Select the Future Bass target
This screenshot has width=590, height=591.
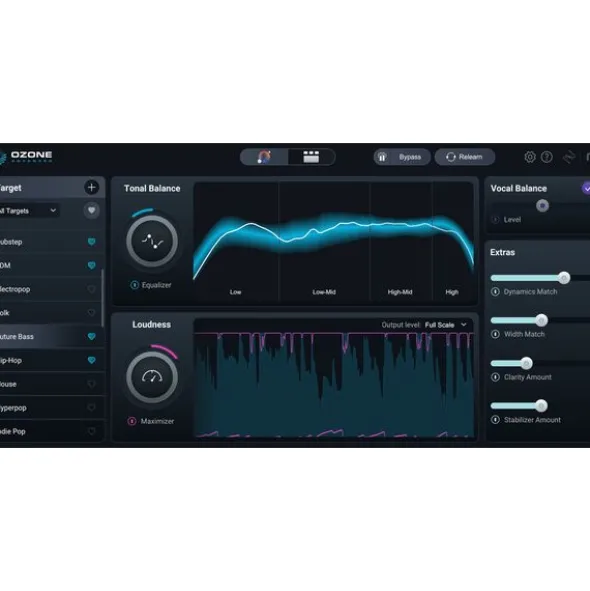pos(51,336)
